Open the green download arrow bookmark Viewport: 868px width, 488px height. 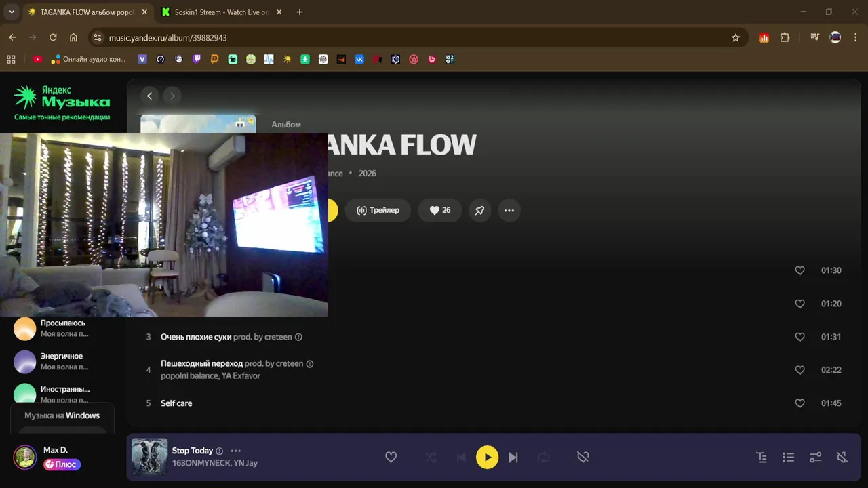pyautogui.click(x=305, y=60)
